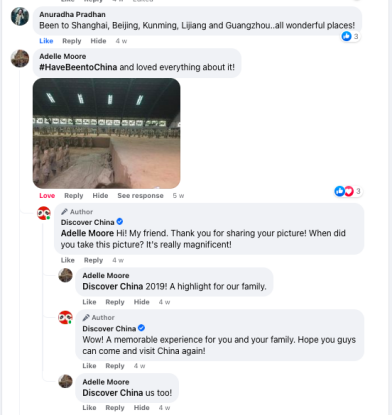Viewport: 392px width, 416px height.
Task: Open the Terracotta Army photo attachment
Action: pos(106,133)
